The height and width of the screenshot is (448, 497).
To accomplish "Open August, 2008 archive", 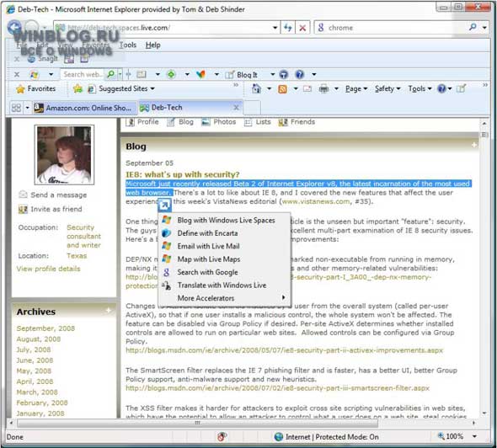I will 39,339.
